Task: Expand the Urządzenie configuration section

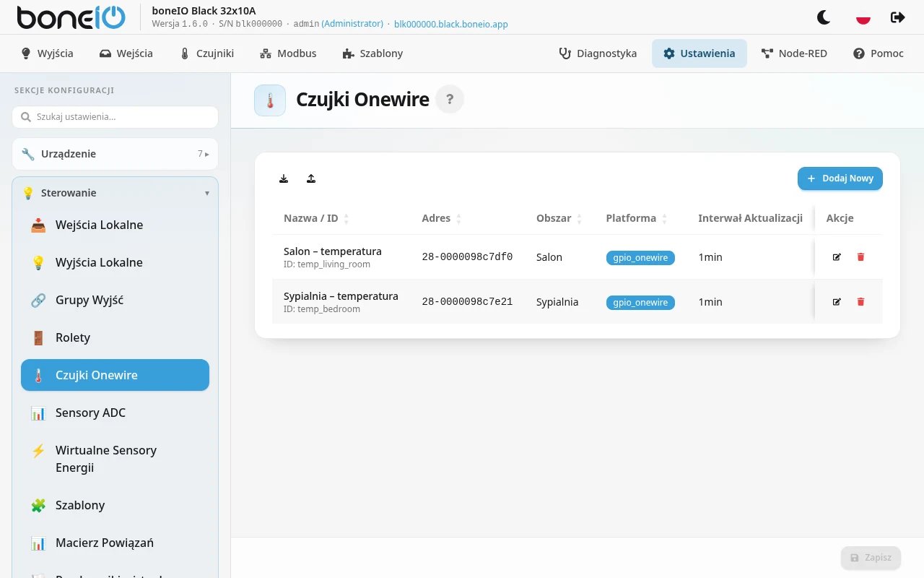Action: (115, 154)
